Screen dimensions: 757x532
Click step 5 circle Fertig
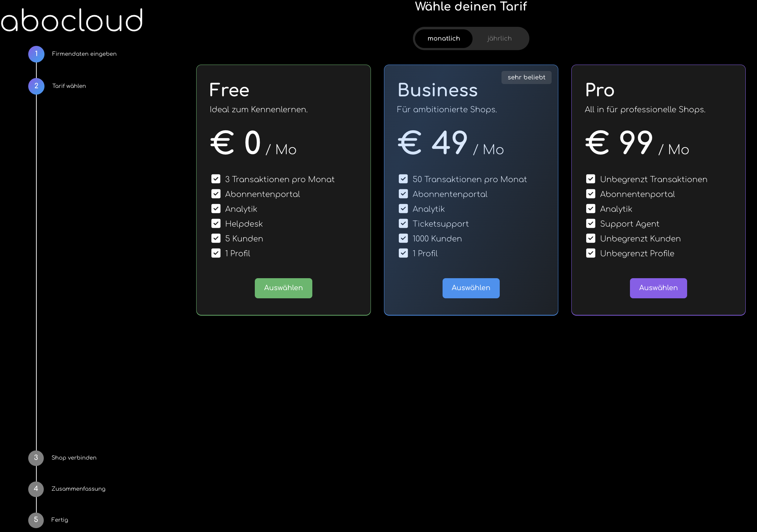click(36, 520)
